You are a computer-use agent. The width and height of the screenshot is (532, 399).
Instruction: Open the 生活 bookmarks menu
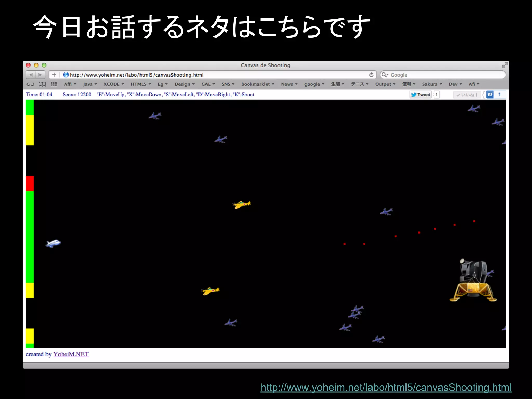tap(338, 84)
